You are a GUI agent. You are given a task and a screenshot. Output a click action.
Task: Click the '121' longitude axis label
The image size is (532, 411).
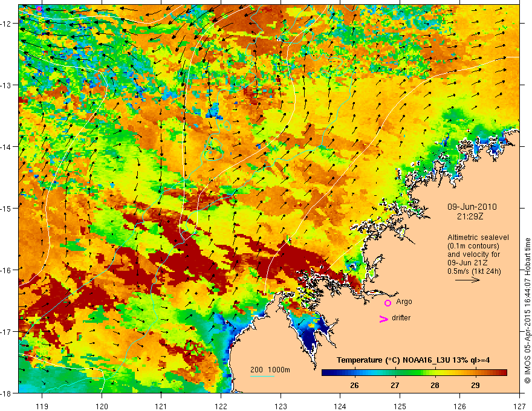tap(161, 406)
